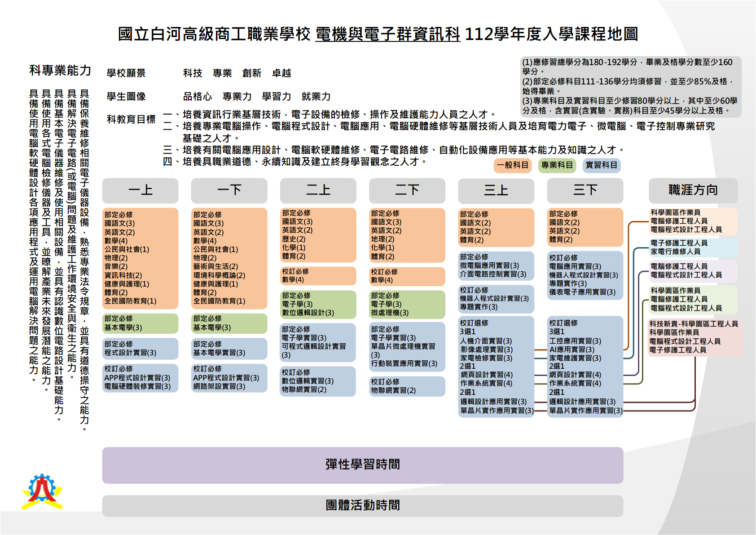Click 資訊科技(2) in the 一上 block
The height and width of the screenshot is (535, 756).
point(123,275)
